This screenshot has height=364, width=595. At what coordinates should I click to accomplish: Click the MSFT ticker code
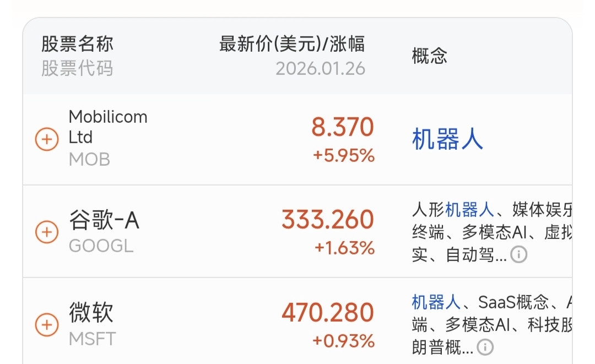92,339
